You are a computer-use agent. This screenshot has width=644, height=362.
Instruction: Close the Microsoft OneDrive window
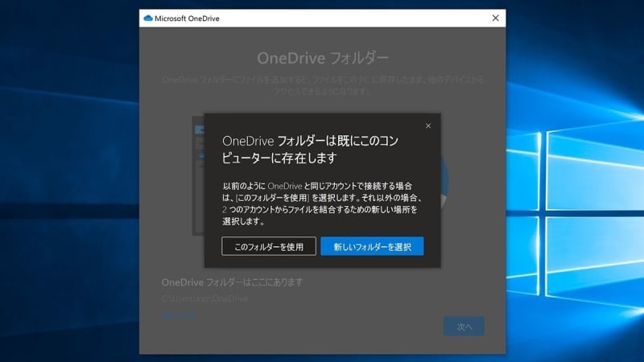pyautogui.click(x=495, y=18)
